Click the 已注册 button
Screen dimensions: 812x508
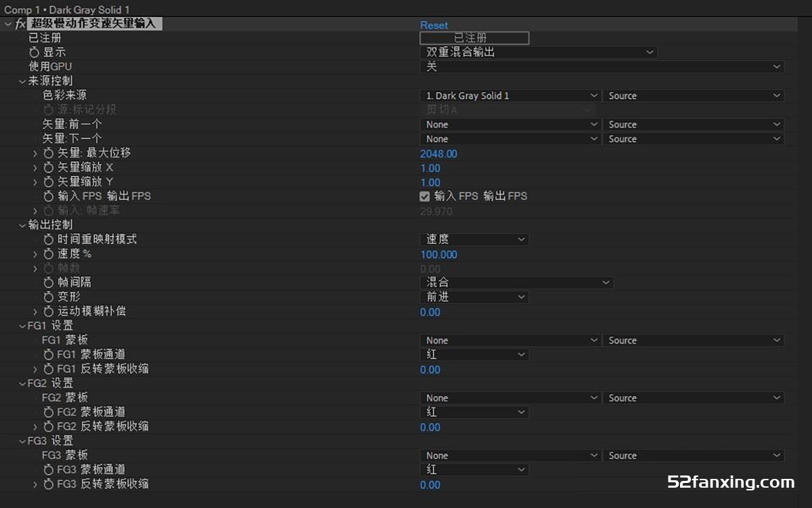474,38
